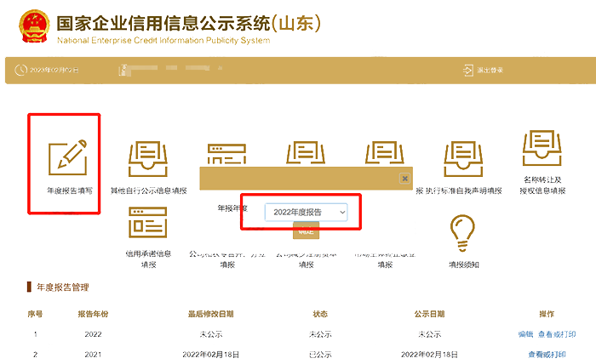Click the 已公示 status cell
Screen dimensions: 596x364
pos(320,355)
